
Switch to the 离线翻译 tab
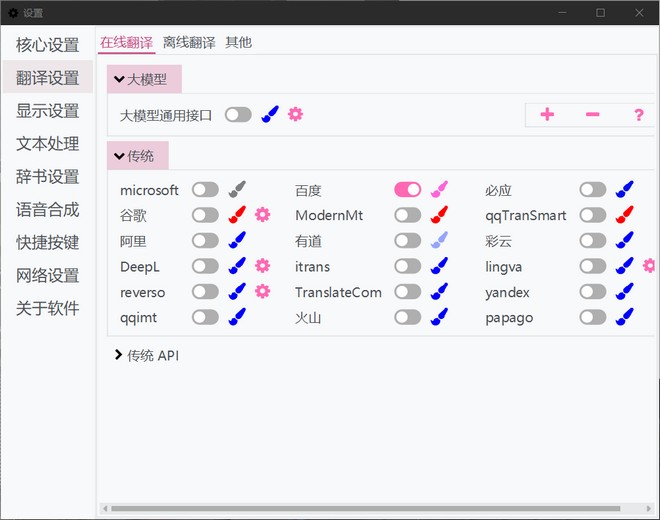tap(189, 43)
